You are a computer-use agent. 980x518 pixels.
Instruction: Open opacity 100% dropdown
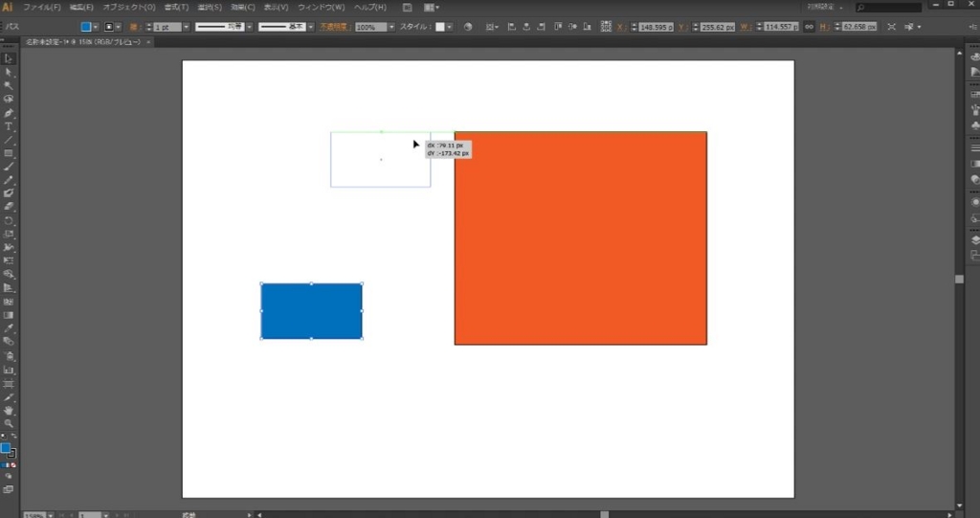click(391, 27)
